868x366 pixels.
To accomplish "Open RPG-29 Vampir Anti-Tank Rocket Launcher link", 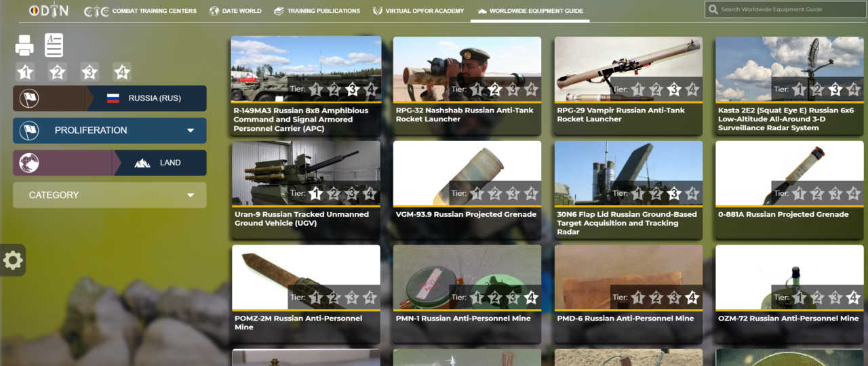I will (x=621, y=115).
